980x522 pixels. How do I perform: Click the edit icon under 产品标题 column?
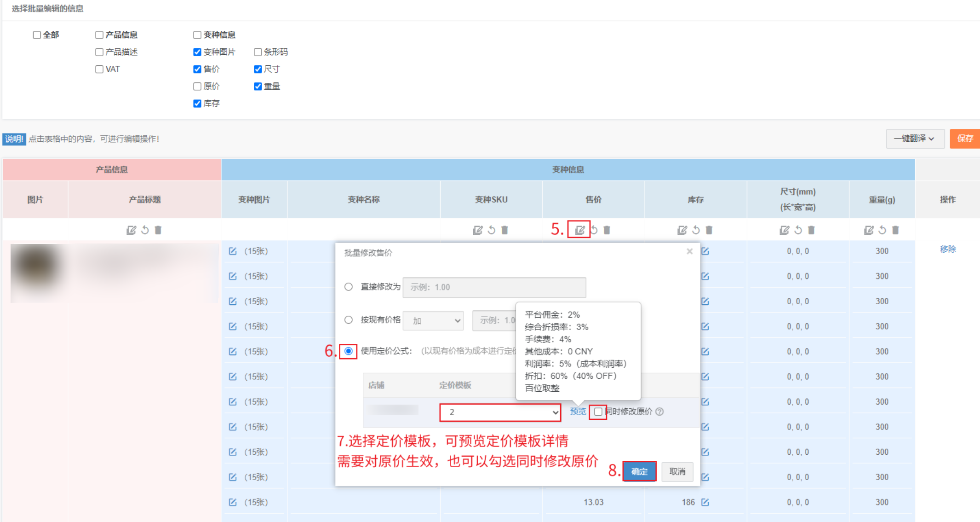point(131,230)
